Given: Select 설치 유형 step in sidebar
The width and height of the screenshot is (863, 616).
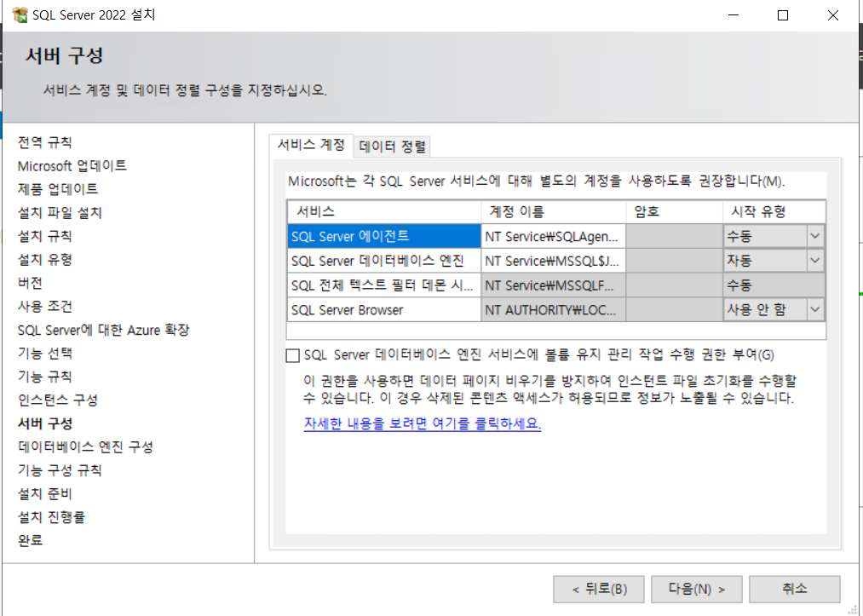Looking at the screenshot, I should click(44, 259).
